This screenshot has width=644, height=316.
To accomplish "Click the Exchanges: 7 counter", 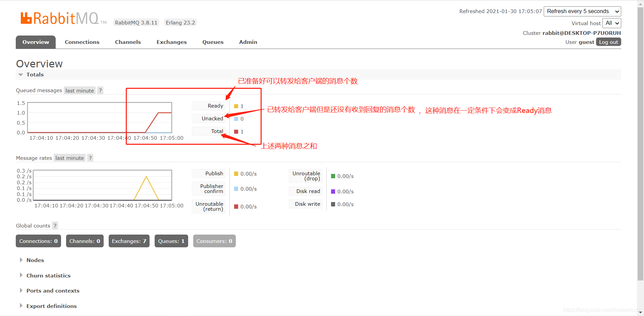I will coord(129,241).
